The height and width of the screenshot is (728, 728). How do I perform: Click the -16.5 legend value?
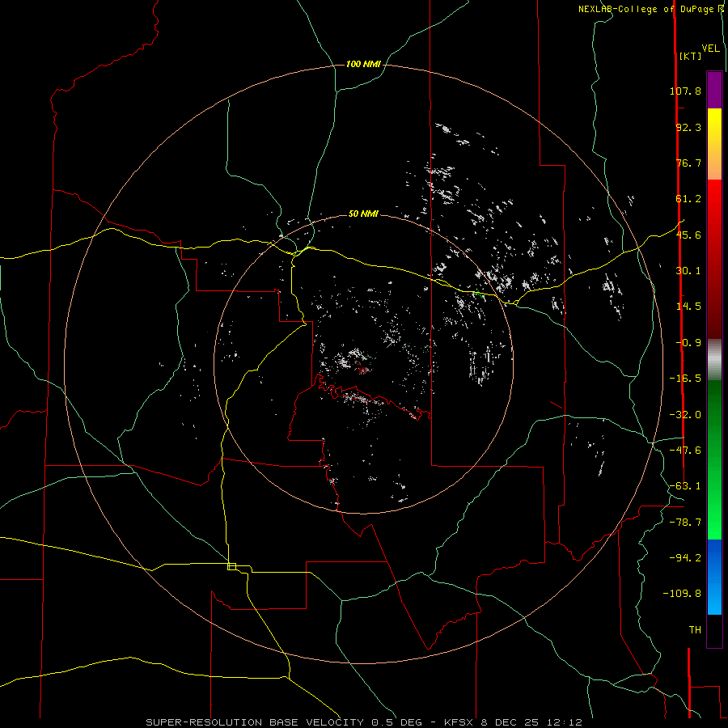[685, 379]
